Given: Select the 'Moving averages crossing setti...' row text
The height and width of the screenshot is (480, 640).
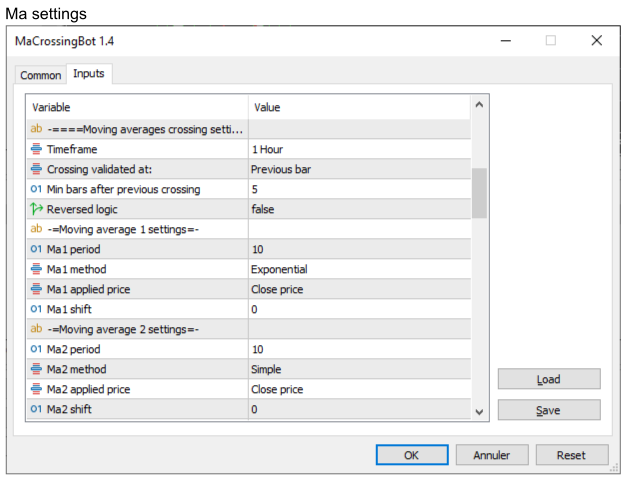Looking at the screenshot, I should click(145, 129).
